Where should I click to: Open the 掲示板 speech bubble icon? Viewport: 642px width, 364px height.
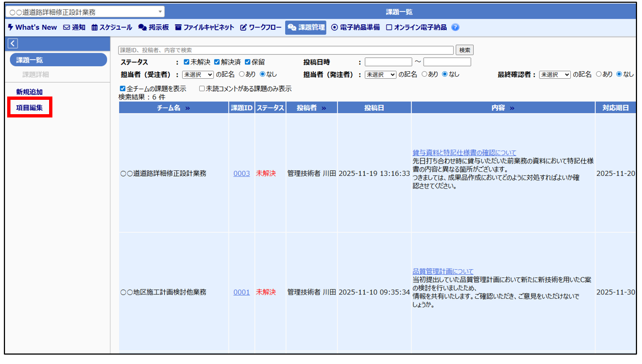click(x=142, y=28)
